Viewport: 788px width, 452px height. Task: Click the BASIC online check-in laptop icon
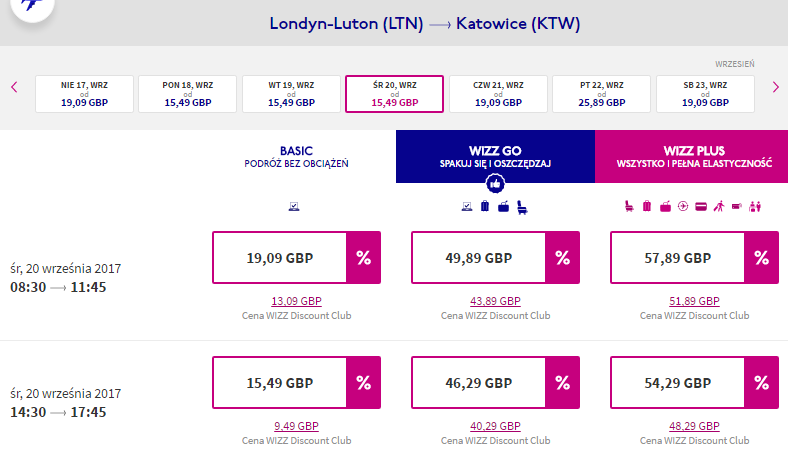pos(294,206)
